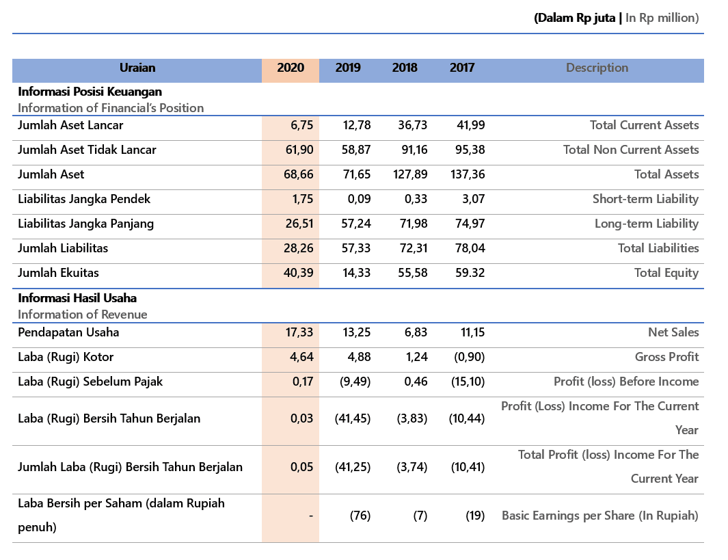728x560 pixels.
Task: Select the 'Liabilitas Jangka Pendek' label
Action: click(84, 199)
